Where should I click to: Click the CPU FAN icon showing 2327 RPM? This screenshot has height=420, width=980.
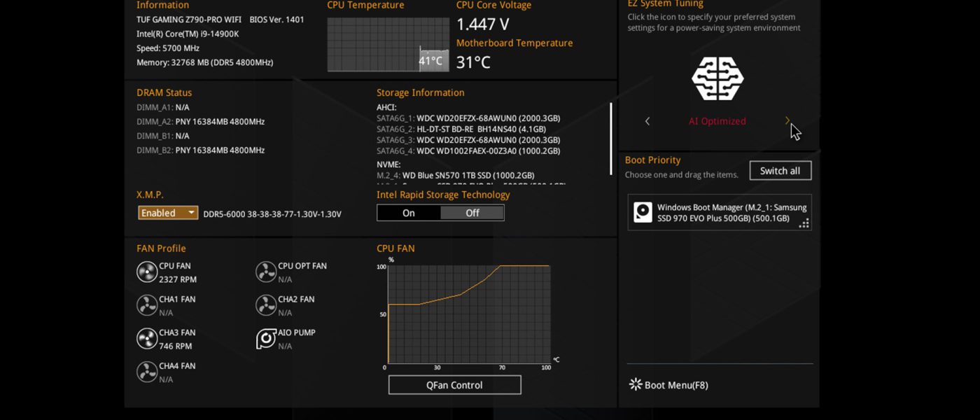[x=147, y=272]
